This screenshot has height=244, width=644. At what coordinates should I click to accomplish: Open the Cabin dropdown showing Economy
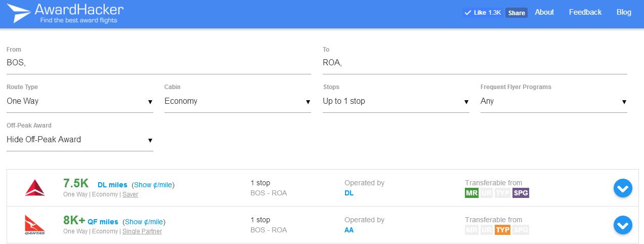(238, 101)
